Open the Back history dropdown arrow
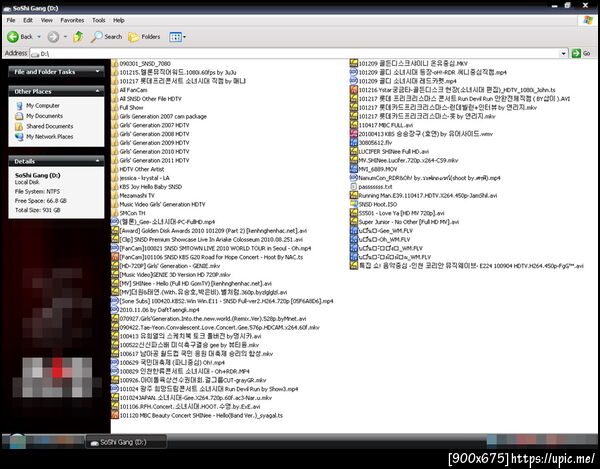 [x=39, y=37]
